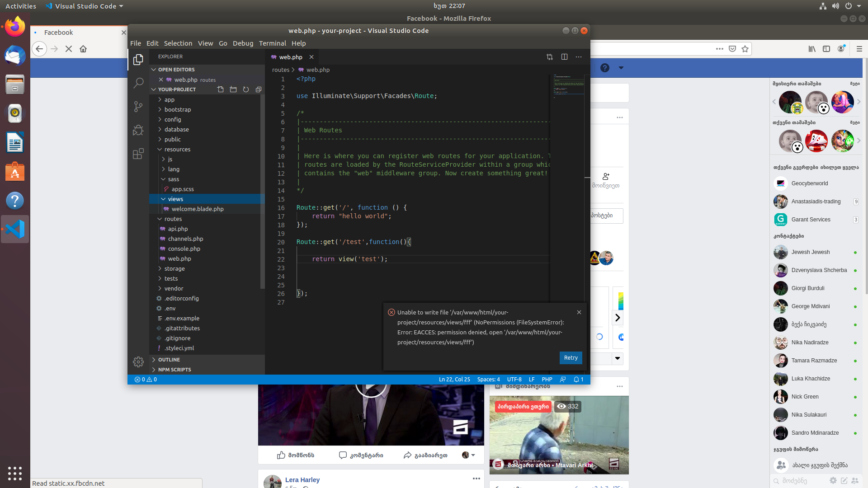Viewport: 868px width, 488px height.
Task: Collapse all folders in explorer
Action: 259,89
